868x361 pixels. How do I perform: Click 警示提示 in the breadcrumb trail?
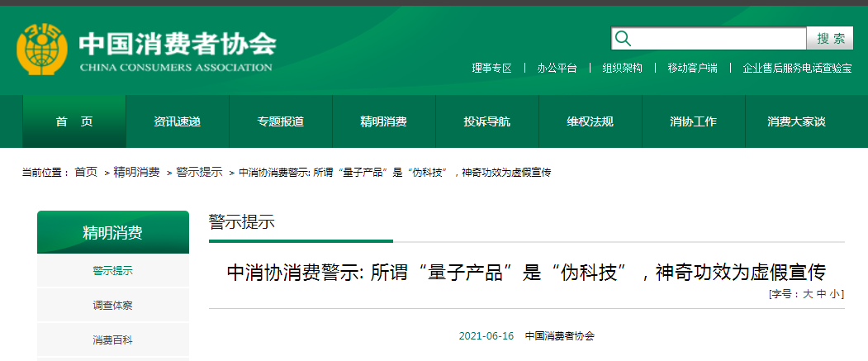pos(199,172)
